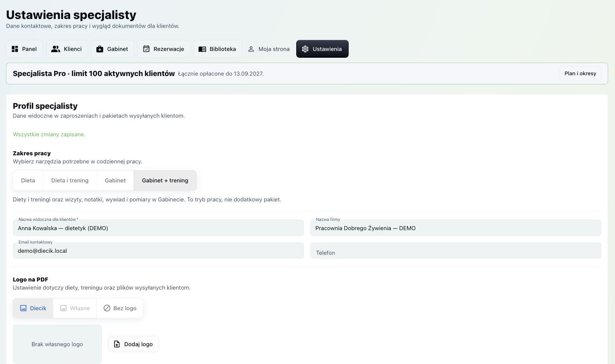Click the "Wszystkie zmiany zapisane." status text
Viewport: 615px width, 364px height.
tap(49, 134)
